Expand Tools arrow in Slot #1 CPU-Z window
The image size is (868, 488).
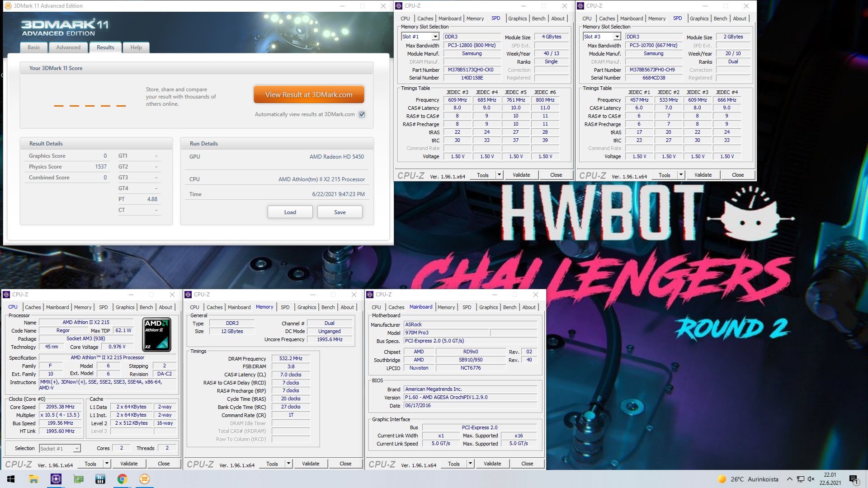pyautogui.click(x=499, y=175)
